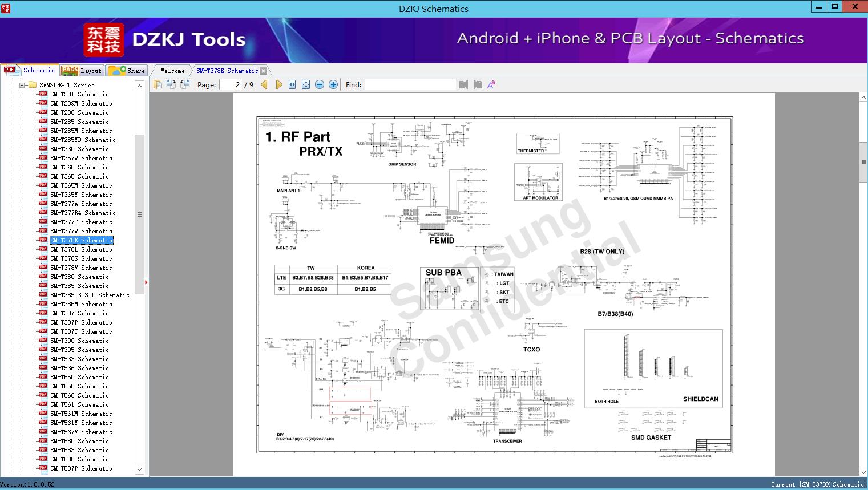This screenshot has width=868, height=490.
Task: Open SM-T387P Schematic in the tree
Action: (x=81, y=322)
